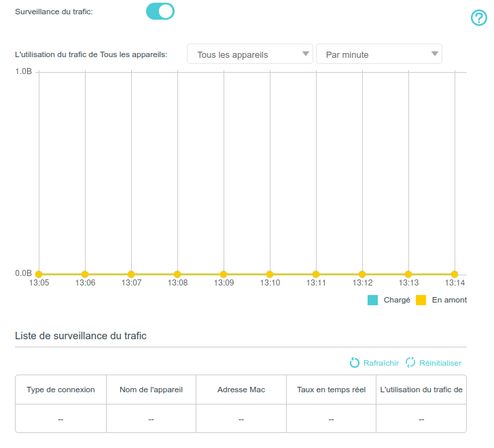Viewport: 494px width, 448px height.
Task: Click the Nom de l'appareil column header
Action: tap(151, 390)
